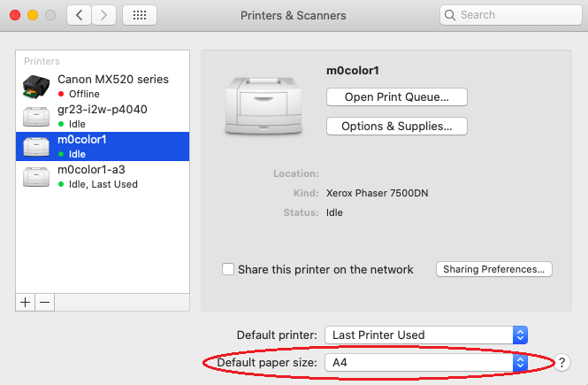Viewport: 588px width, 385px height.
Task: Select the m0color1 printer entry
Action: (x=103, y=146)
